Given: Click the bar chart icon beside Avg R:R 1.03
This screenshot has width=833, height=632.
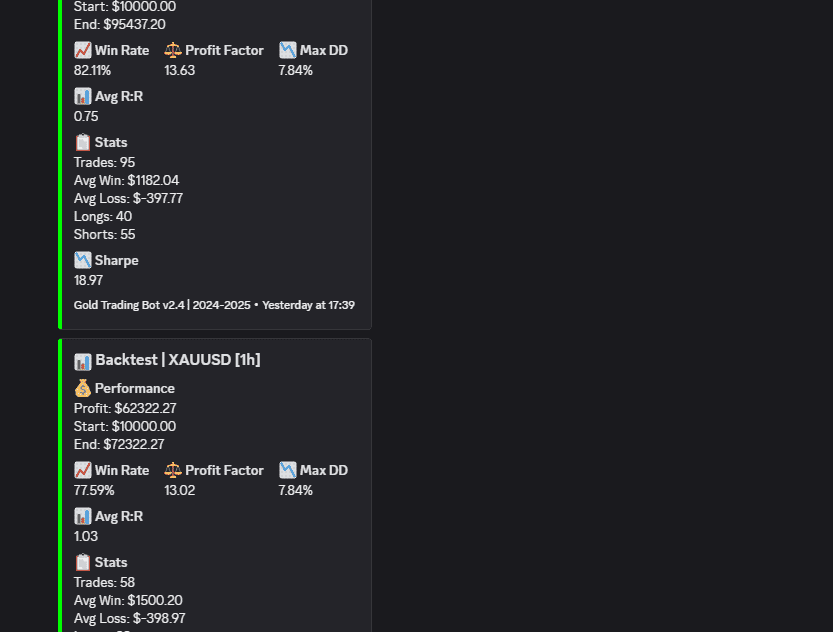Looking at the screenshot, I should (x=82, y=516).
